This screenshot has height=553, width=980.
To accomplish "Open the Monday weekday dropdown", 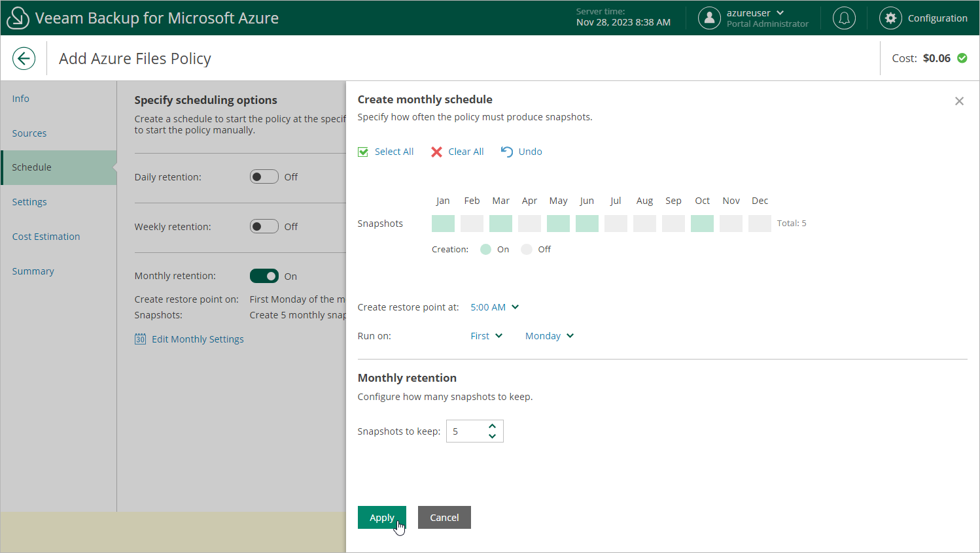I will pos(549,336).
